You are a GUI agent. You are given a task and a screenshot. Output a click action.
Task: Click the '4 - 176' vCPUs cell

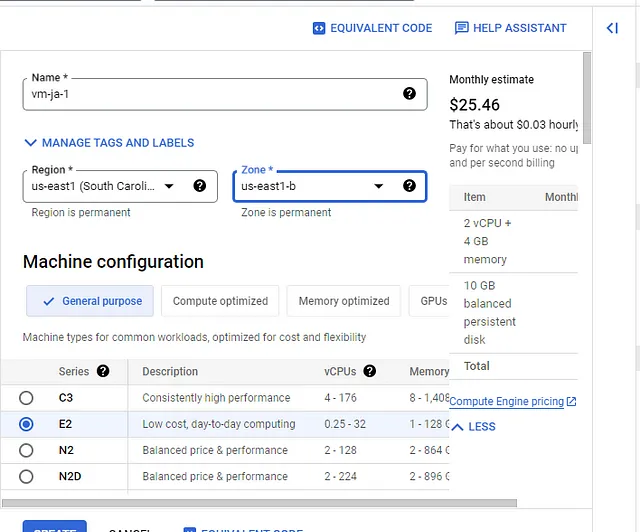pyautogui.click(x=340, y=398)
